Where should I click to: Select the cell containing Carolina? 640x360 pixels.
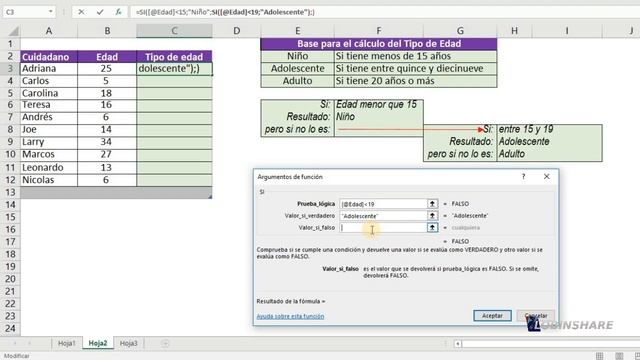pyautogui.click(x=49, y=93)
